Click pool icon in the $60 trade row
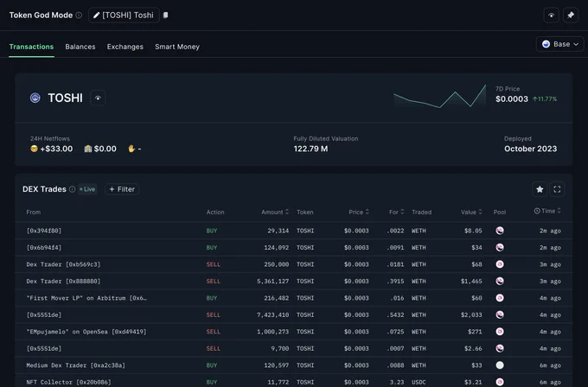Viewport: 588px width, 387px height. click(x=500, y=298)
